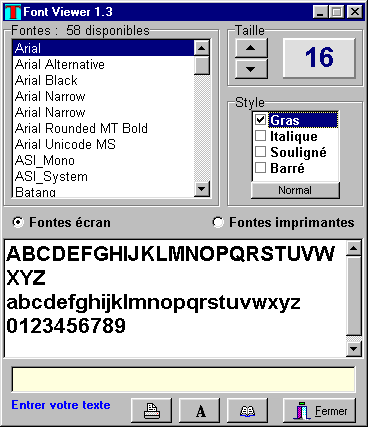Screen dimensions: 368x427
Task: Select ASI_Mono in the font list
Action: [x=103, y=160]
